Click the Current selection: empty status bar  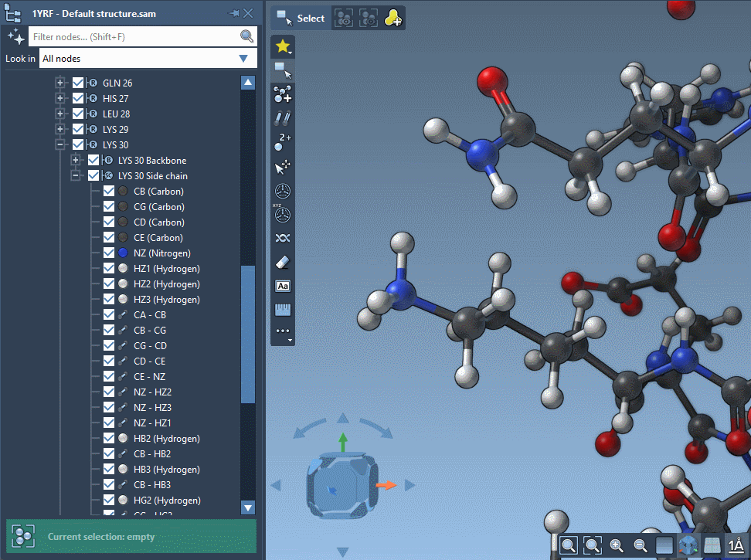[131, 536]
